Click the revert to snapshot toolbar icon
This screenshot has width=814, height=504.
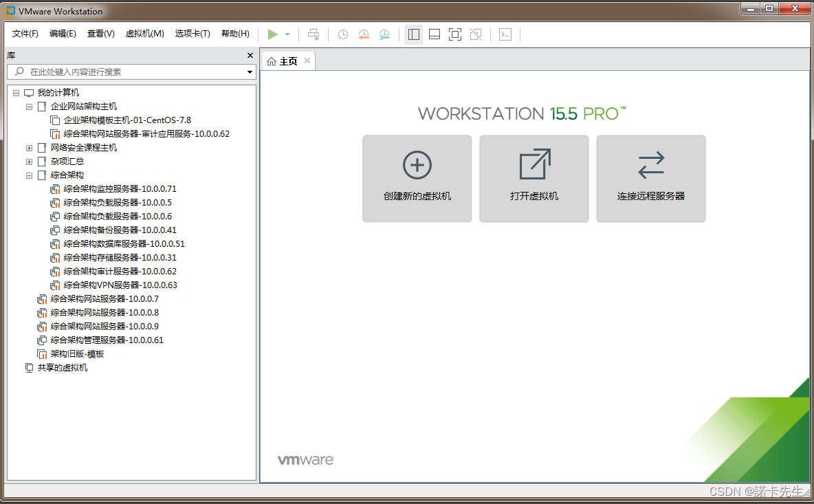click(x=364, y=34)
